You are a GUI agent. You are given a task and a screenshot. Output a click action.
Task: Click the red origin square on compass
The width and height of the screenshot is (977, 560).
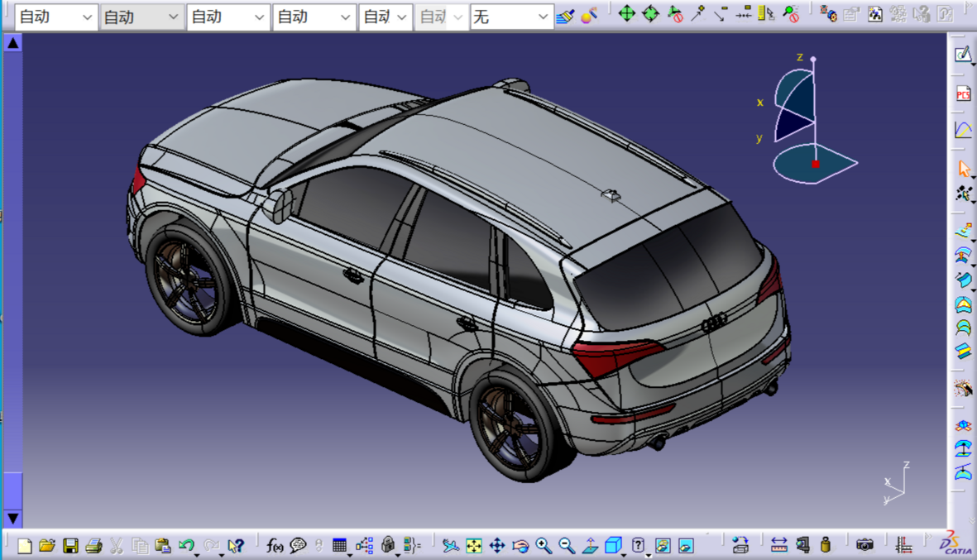click(816, 164)
